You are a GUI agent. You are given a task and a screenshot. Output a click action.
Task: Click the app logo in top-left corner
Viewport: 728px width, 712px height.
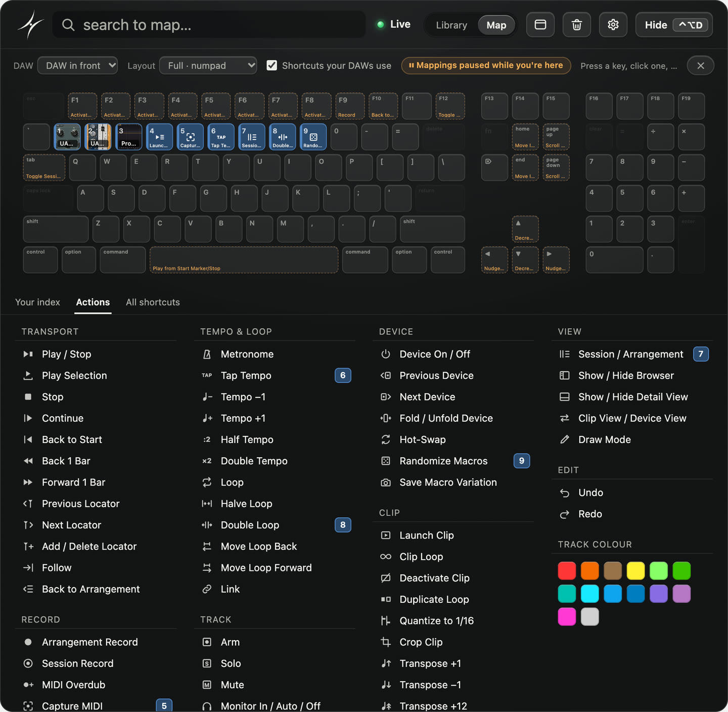[x=31, y=25]
